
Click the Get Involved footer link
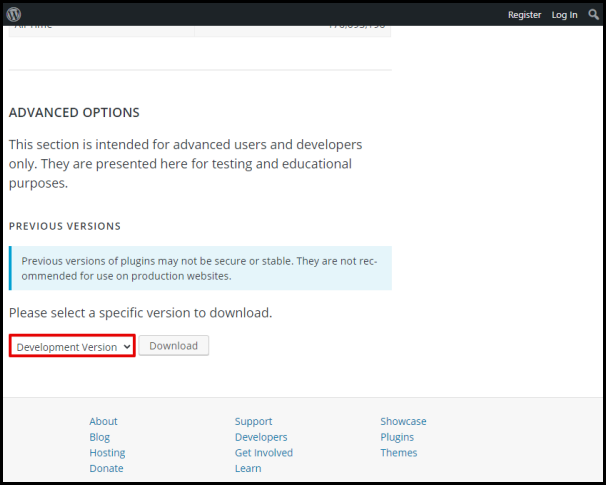tap(264, 453)
